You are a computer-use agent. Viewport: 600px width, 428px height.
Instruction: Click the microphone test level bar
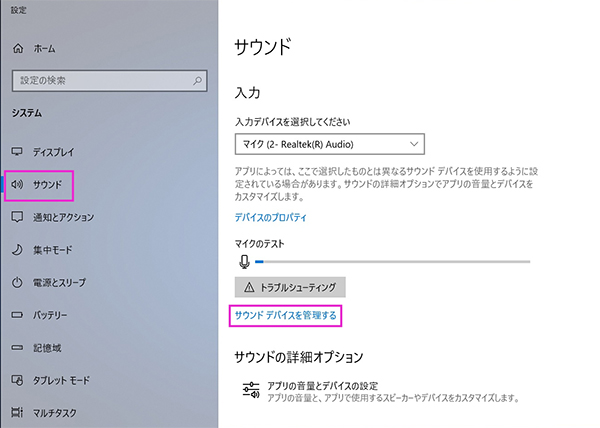pos(392,261)
